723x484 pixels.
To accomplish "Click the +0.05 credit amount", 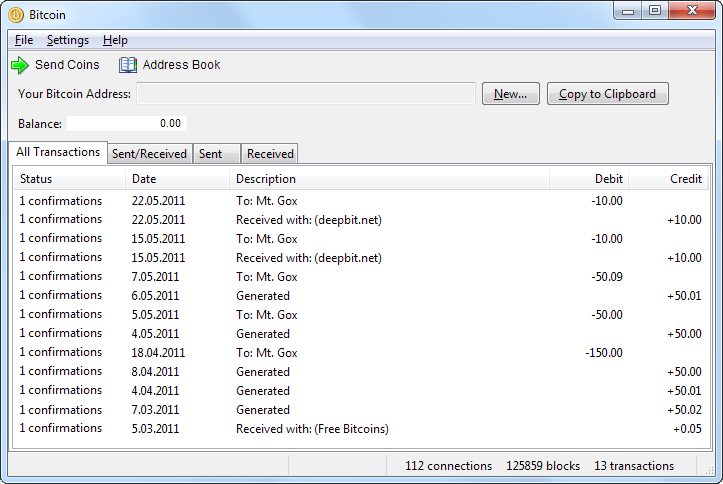I will click(687, 429).
